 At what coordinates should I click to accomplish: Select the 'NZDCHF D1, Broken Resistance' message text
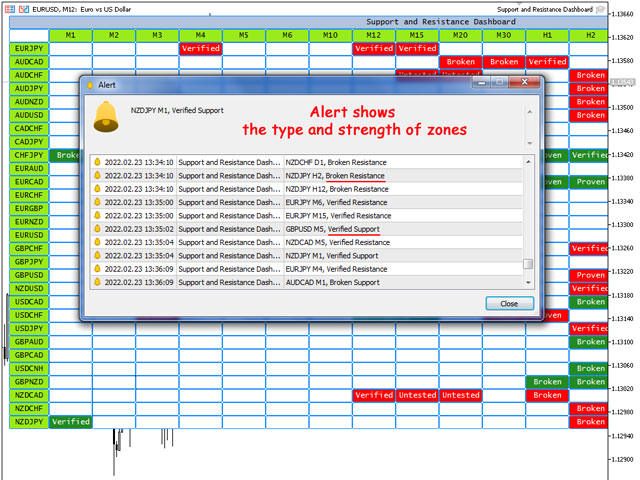336,162
